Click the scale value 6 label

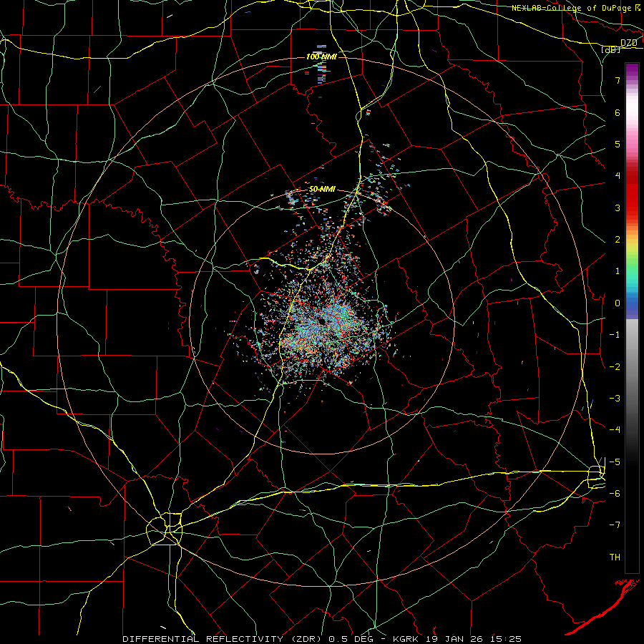click(618, 112)
